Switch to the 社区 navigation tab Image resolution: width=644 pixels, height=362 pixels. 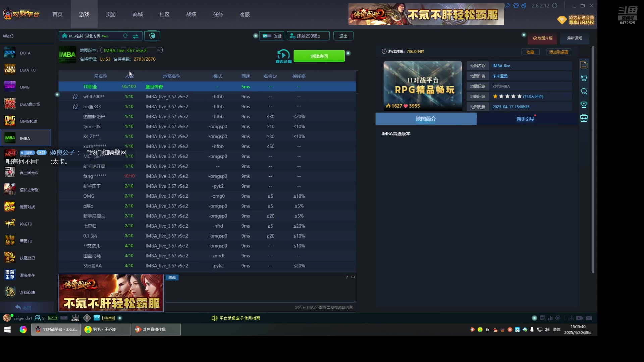tap(164, 14)
